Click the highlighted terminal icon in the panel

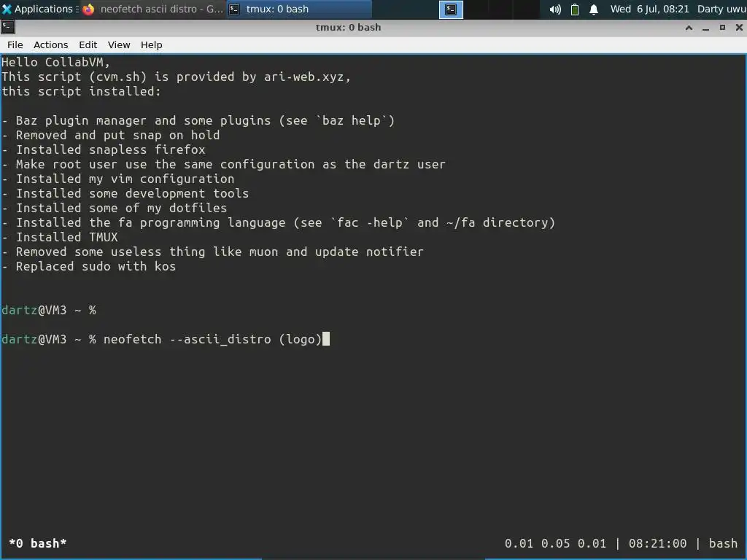451,9
